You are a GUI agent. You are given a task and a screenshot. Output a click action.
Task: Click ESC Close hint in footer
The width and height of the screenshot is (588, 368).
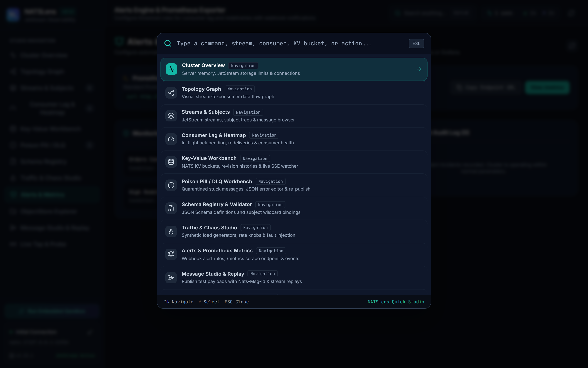[236, 302]
